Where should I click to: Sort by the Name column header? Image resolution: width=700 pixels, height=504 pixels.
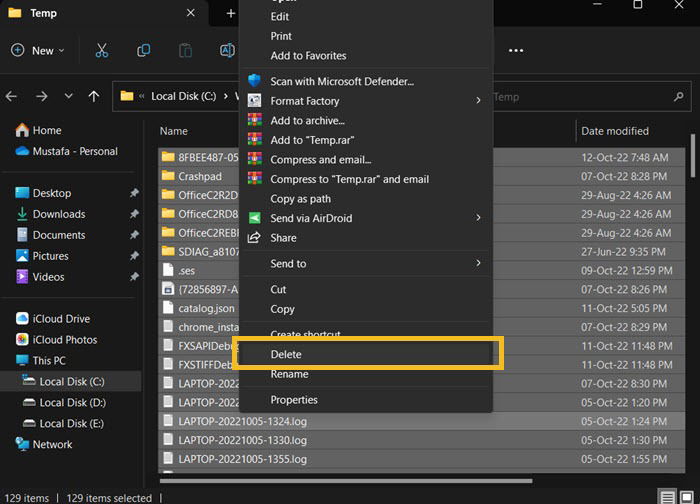(x=174, y=131)
